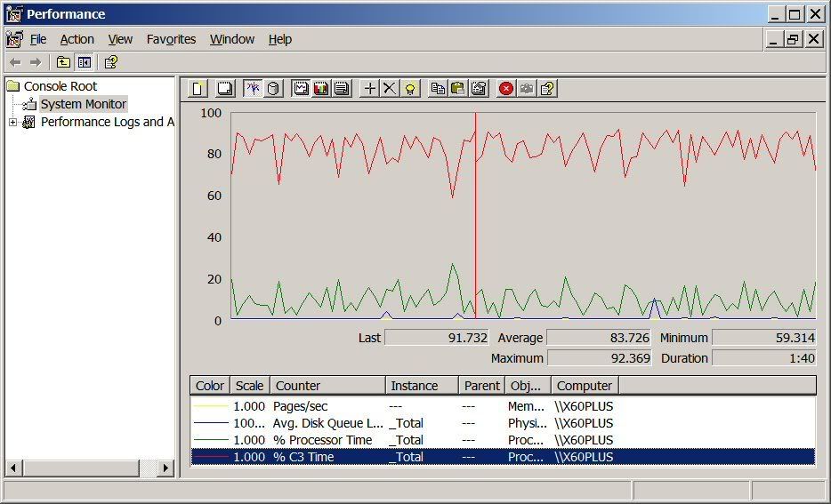Click the red vertical time marker in the graph
The width and height of the screenshot is (831, 504).
[475, 215]
